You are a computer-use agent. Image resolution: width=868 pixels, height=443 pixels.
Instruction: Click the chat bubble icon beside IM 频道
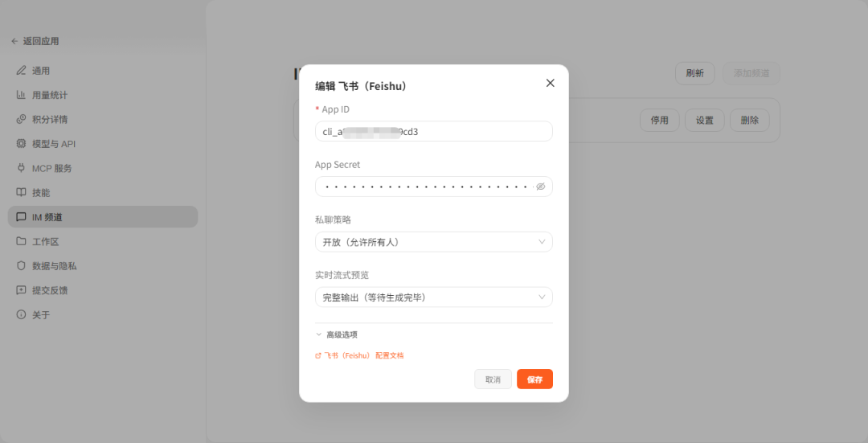coord(21,216)
